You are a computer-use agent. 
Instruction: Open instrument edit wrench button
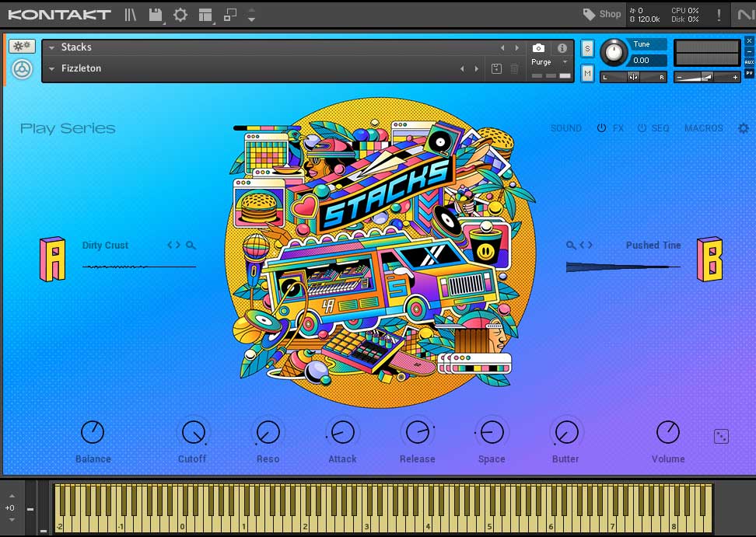pos(22,46)
